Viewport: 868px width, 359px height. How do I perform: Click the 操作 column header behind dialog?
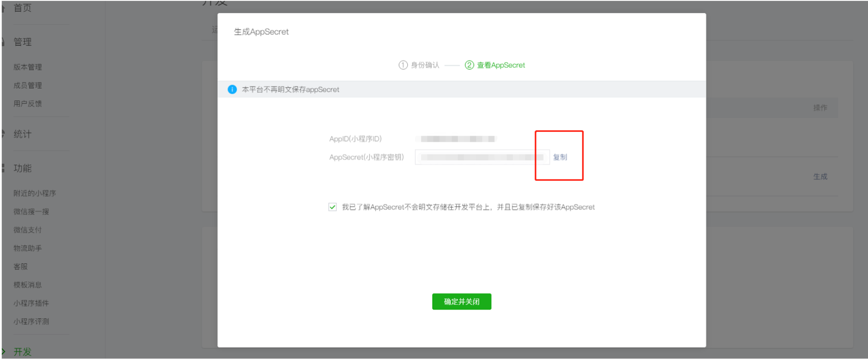(820, 108)
